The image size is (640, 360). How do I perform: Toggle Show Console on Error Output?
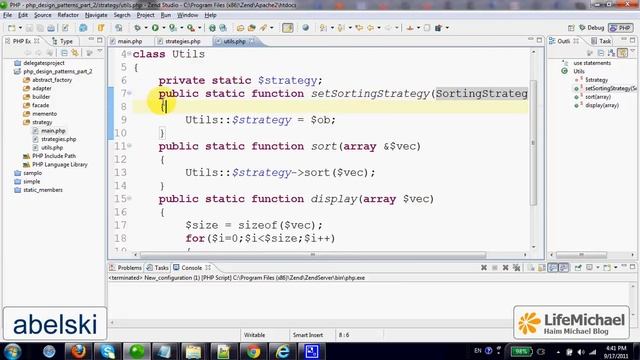pos(564,268)
